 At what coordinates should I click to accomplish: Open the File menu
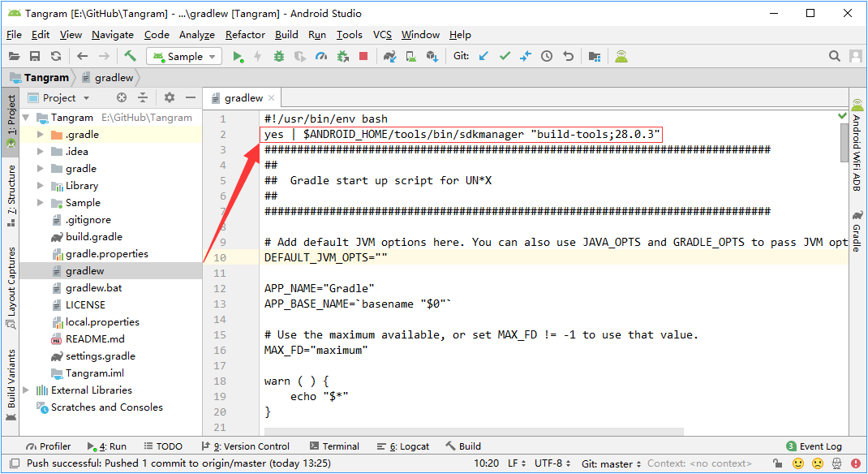(14, 35)
